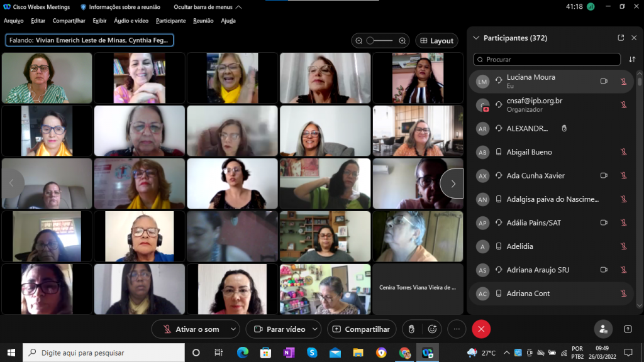The image size is (644, 362).
Task: Open the Áudio e vídeo menu
Action: tap(131, 21)
